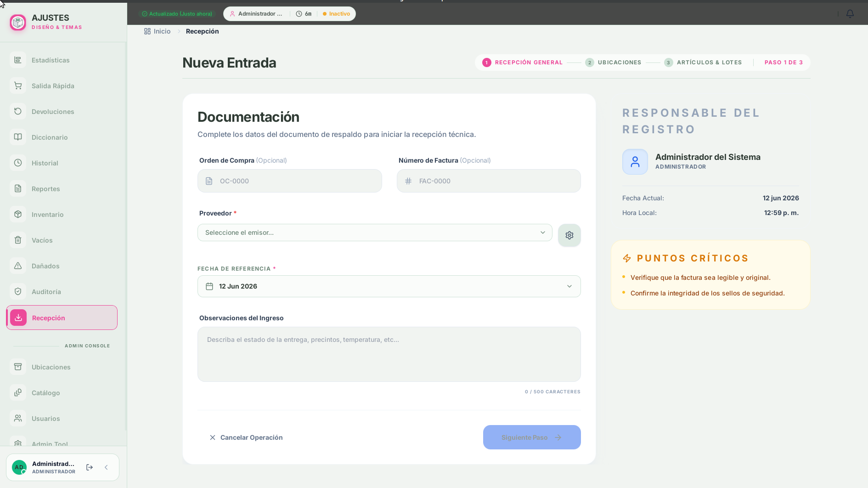Image resolution: width=868 pixels, height=488 pixels.
Task: Open Auditoría shield icon
Action: 18,292
